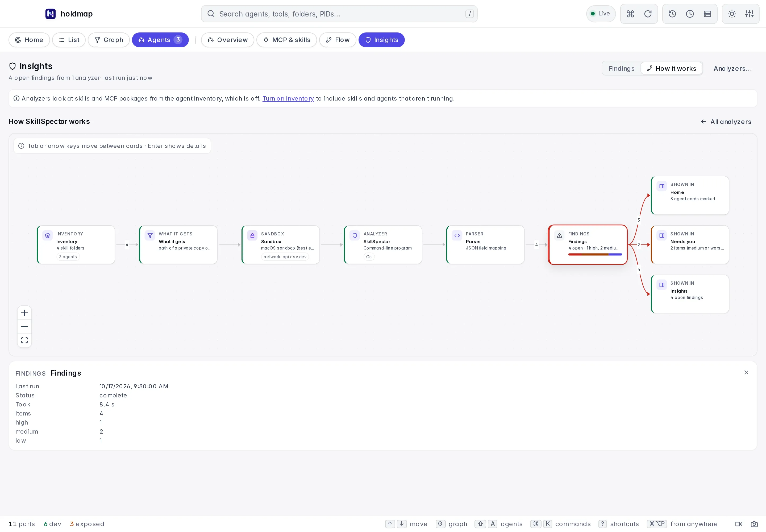Open the command palette icon
766x532 pixels.
[630, 14]
